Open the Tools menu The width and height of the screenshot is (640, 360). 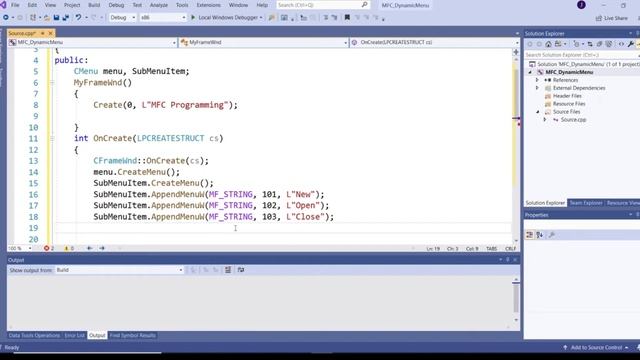[x=182, y=5]
